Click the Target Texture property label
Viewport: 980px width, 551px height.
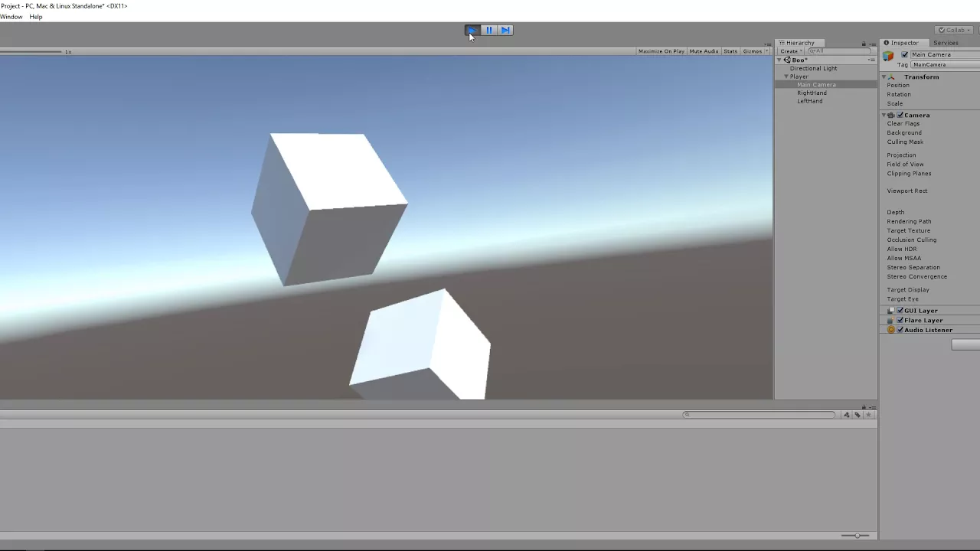(x=909, y=231)
